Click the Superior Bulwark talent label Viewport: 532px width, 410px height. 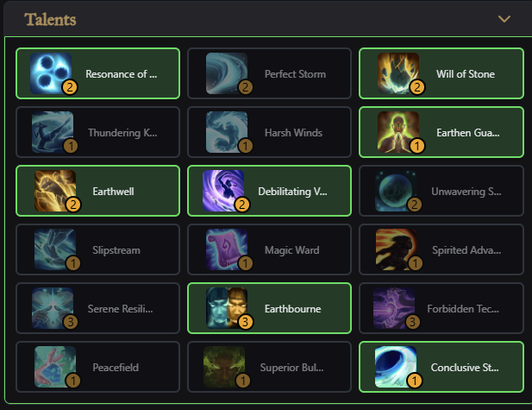tap(293, 368)
